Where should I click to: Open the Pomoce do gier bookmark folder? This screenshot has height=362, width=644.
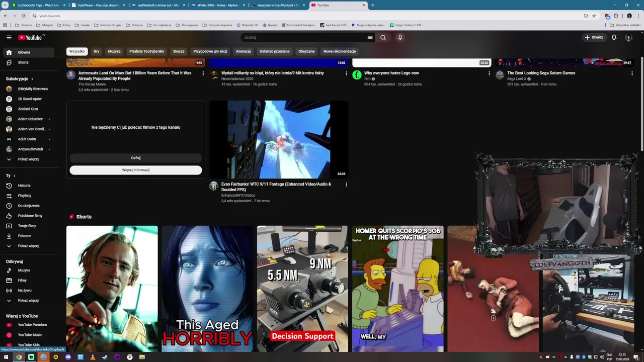[108, 25]
